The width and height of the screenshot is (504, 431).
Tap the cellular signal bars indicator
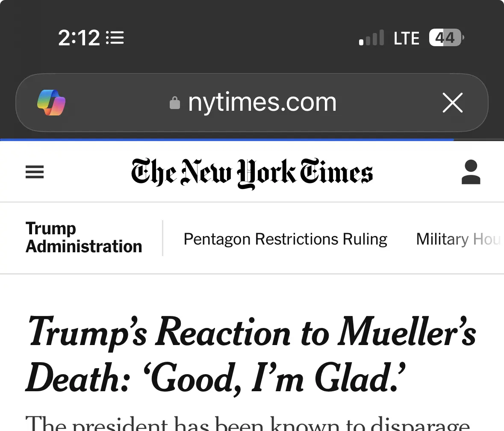(x=371, y=38)
